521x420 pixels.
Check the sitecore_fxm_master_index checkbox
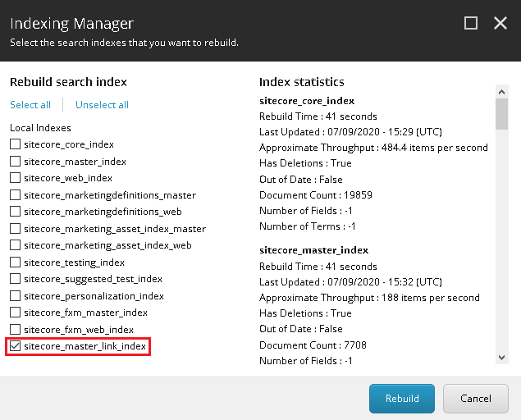(15, 313)
